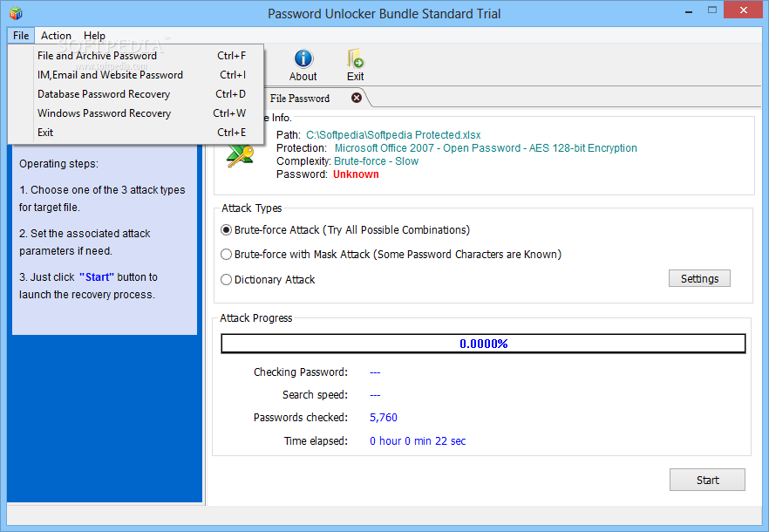Click the Settings button
The image size is (769, 532).
point(699,278)
